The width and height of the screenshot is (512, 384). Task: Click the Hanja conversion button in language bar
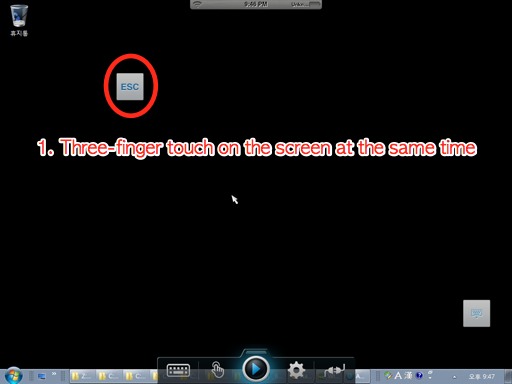409,376
